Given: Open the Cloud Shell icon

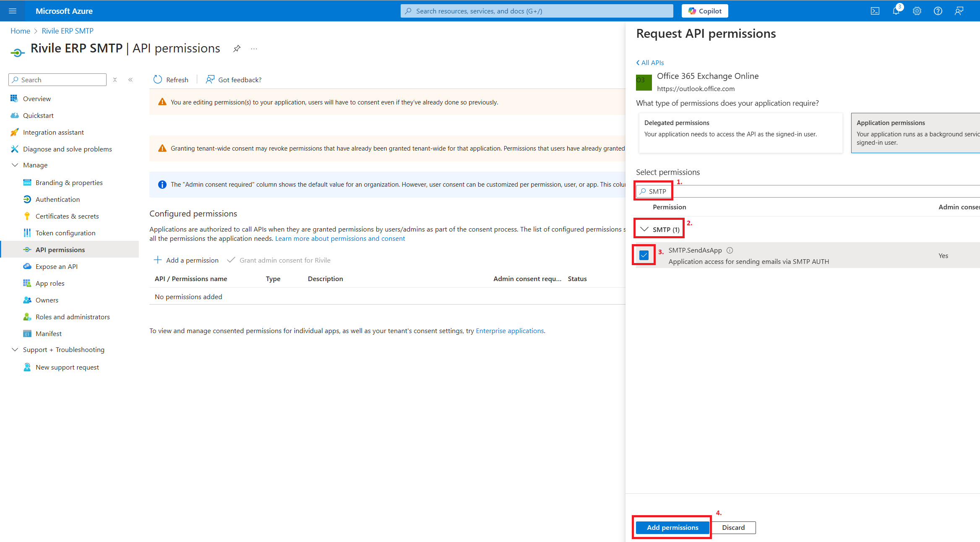Looking at the screenshot, I should [875, 11].
